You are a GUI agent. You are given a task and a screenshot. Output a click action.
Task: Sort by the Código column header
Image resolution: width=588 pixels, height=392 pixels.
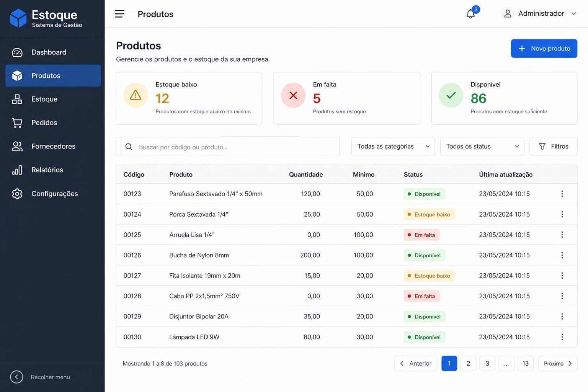pos(134,175)
